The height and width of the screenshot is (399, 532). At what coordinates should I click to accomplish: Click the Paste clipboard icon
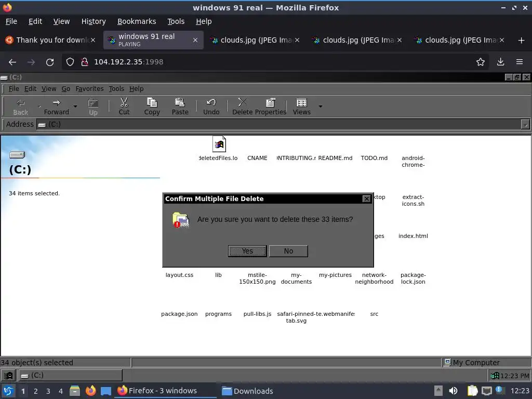click(180, 102)
